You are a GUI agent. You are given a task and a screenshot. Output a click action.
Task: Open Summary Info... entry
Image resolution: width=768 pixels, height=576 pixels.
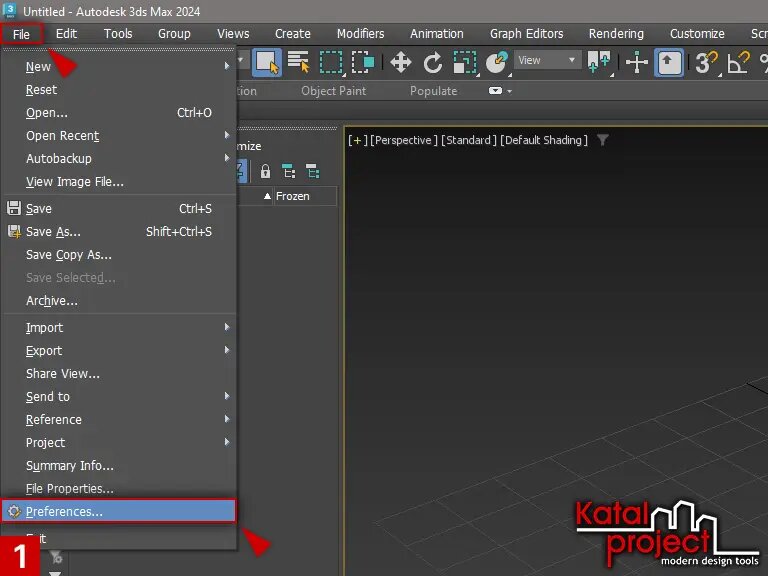coord(119,466)
